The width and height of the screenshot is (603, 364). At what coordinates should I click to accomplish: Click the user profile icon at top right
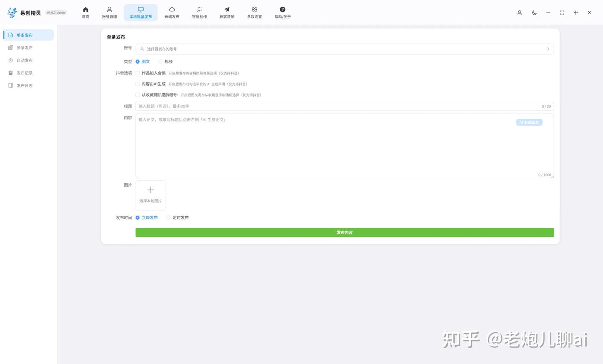tap(520, 13)
